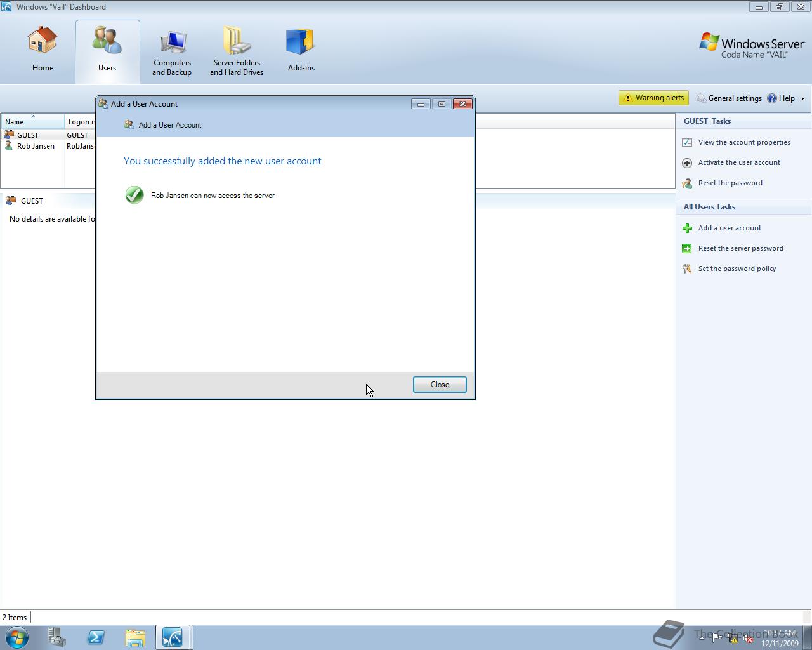
Task: Click Reset the server password
Action: (x=740, y=248)
